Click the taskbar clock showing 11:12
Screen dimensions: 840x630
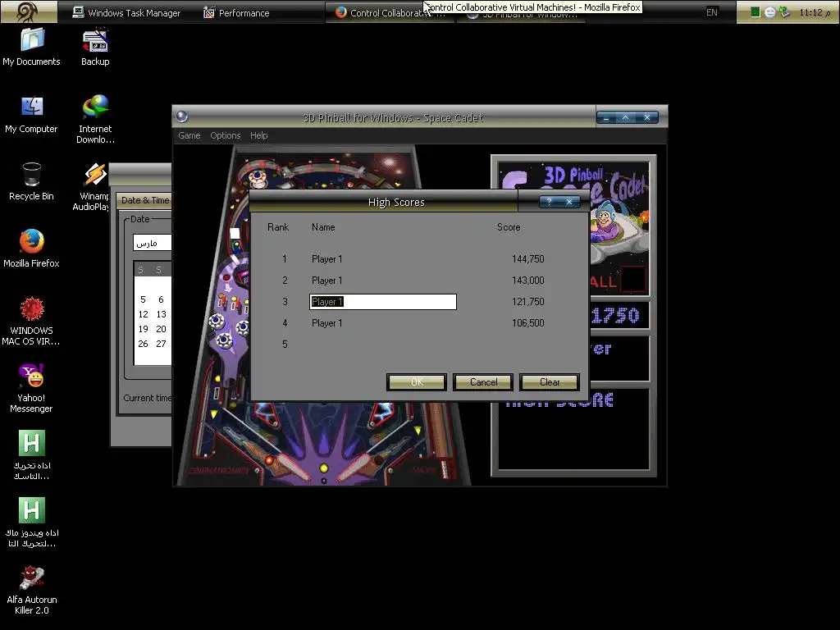(813, 12)
